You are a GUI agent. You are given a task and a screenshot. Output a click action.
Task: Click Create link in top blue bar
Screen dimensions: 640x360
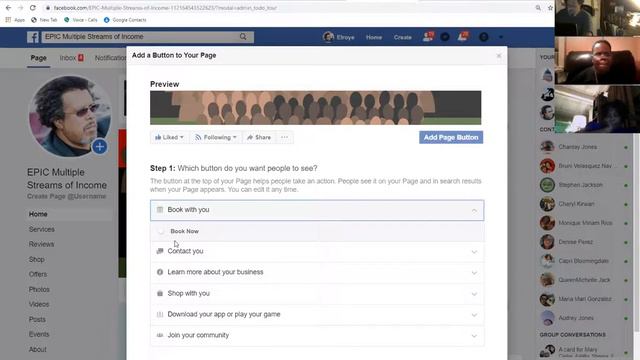click(x=402, y=37)
